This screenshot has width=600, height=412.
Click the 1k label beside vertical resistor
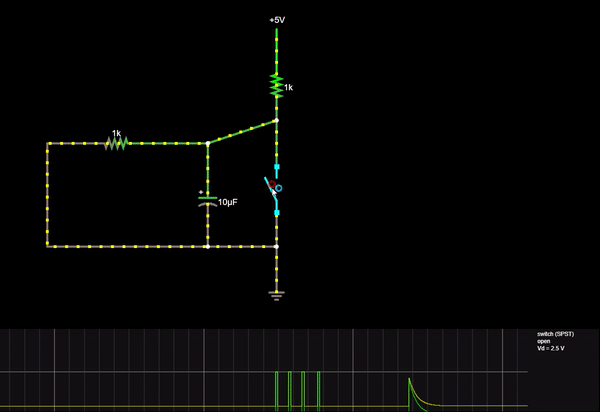coord(289,88)
